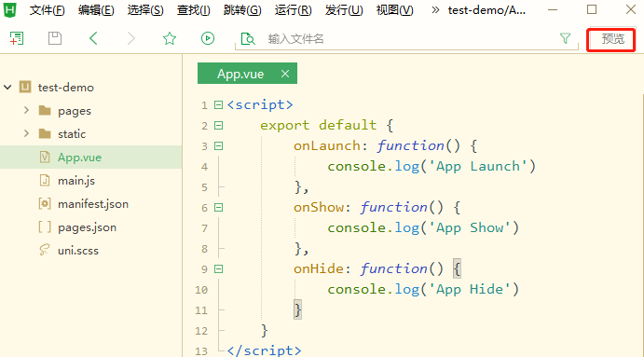Show more menus with the double-chevron
The height and width of the screenshot is (357, 644).
[435, 10]
